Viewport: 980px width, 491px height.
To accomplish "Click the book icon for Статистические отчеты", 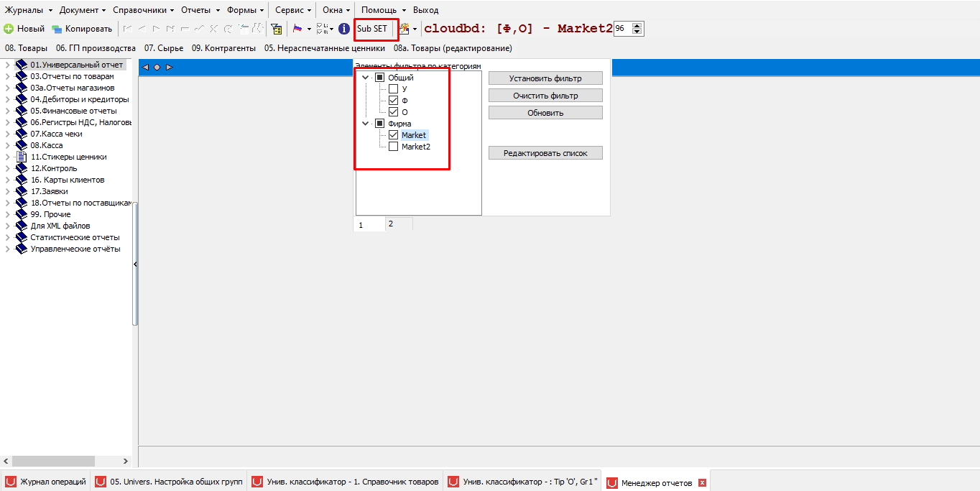I will (22, 237).
